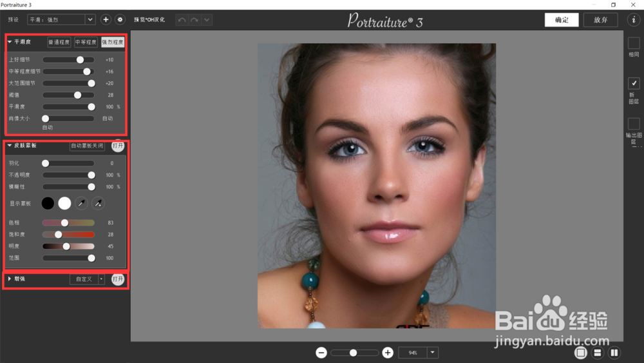This screenshot has height=363, width=644.
Task: Add a new preset with plus icon
Action: coord(106,19)
